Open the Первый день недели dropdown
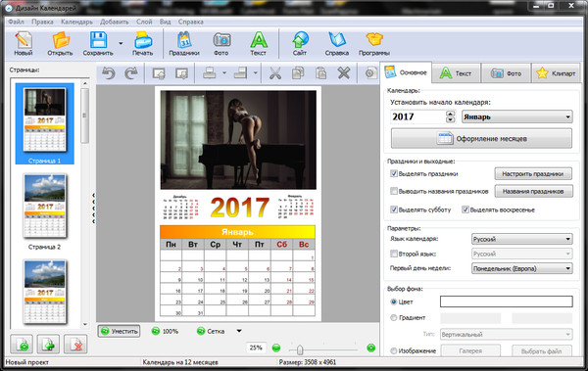Viewport: 588px width, 371px height. coord(521,268)
